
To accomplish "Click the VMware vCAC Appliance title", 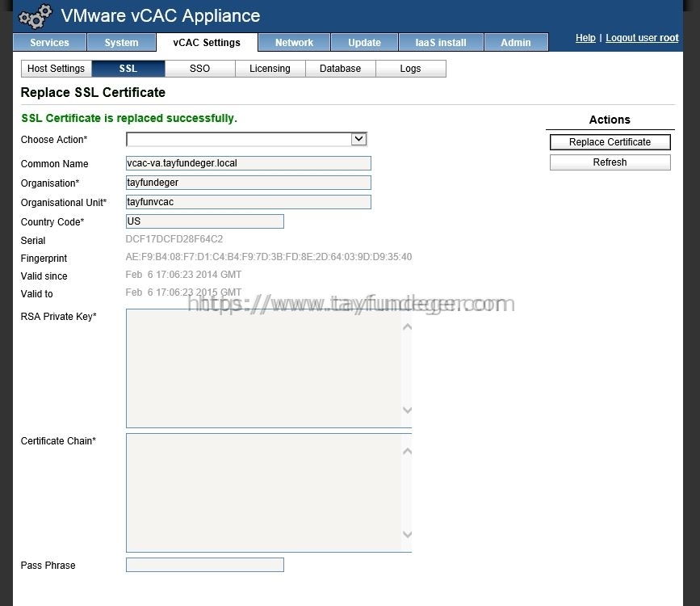I will pos(161,16).
